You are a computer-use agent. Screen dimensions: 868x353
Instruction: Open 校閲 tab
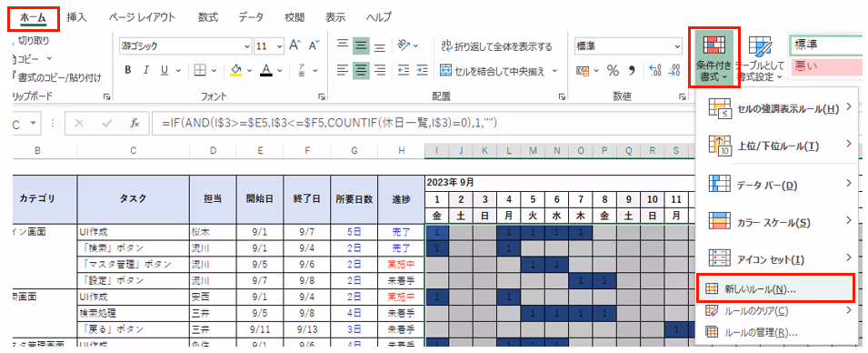294,17
